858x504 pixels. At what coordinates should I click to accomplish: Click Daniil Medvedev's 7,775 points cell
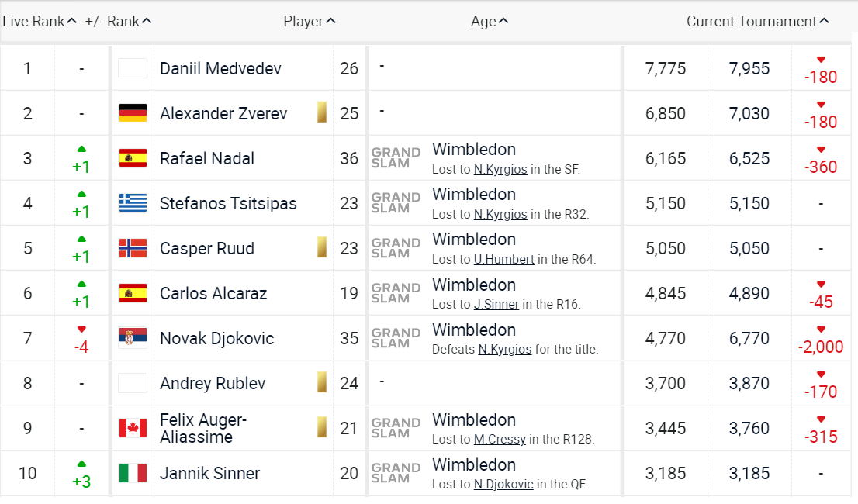point(664,68)
